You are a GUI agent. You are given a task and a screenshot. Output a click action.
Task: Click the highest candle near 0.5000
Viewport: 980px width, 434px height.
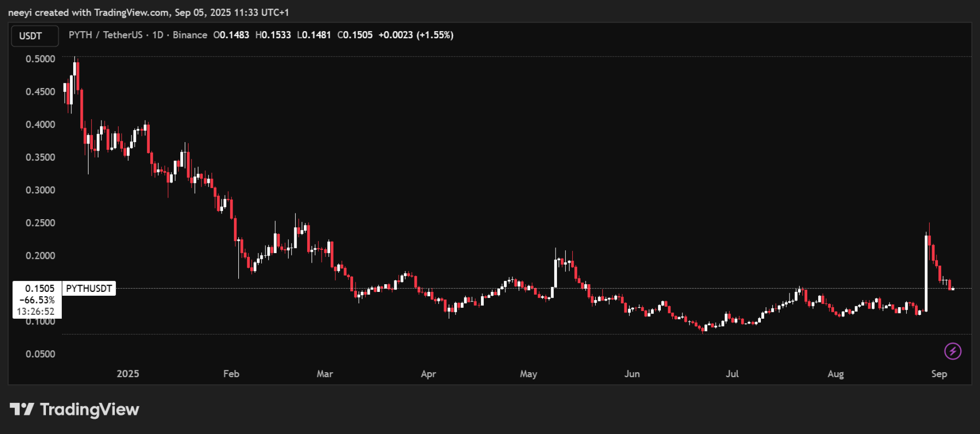pyautogui.click(x=76, y=67)
